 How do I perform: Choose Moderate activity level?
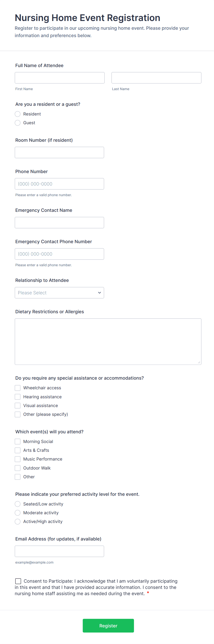pyautogui.click(x=17, y=512)
